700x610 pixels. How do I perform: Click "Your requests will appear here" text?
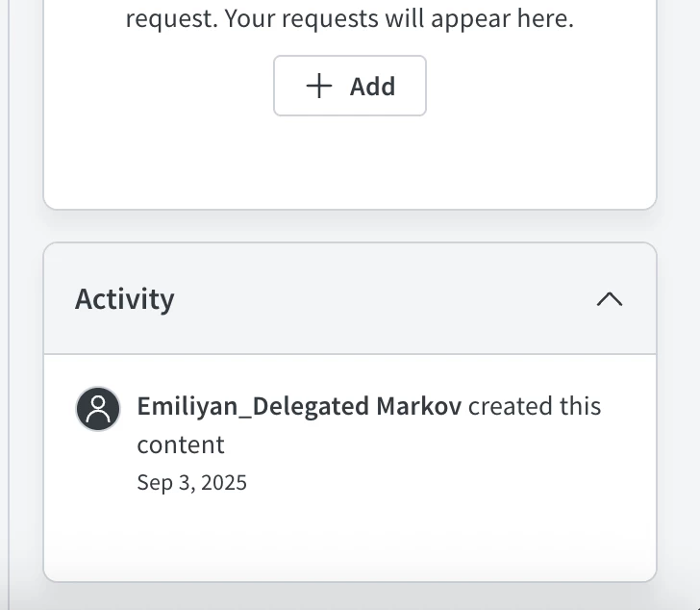pos(399,18)
